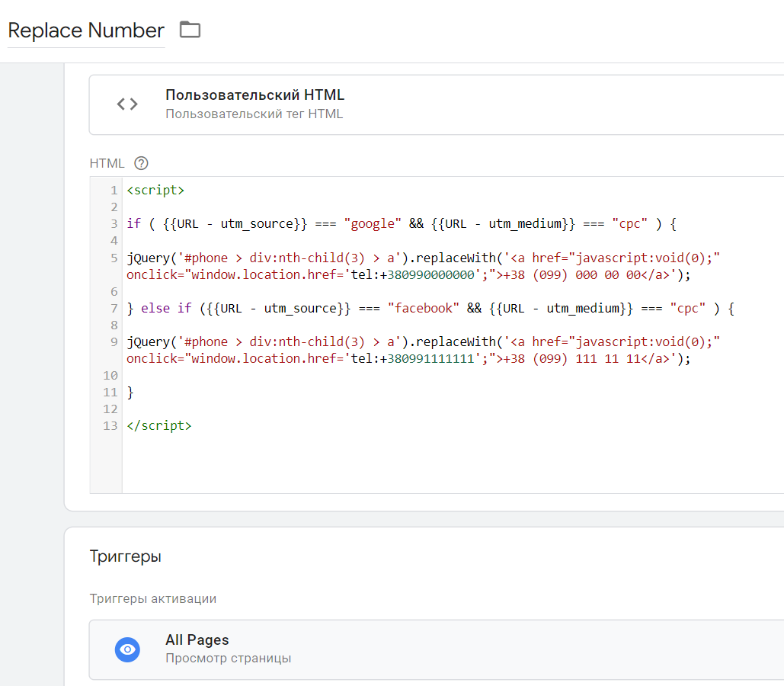
Task: Click the Триггеры section heading
Action: (x=125, y=556)
